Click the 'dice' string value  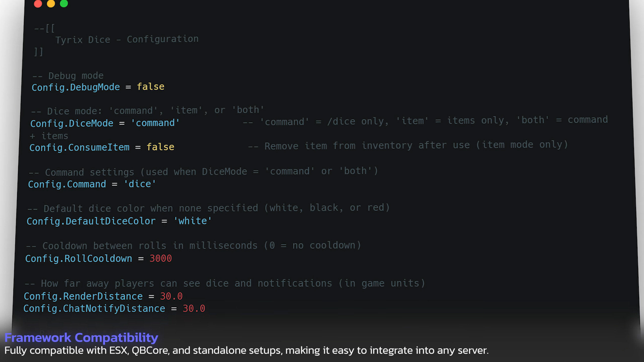(140, 184)
